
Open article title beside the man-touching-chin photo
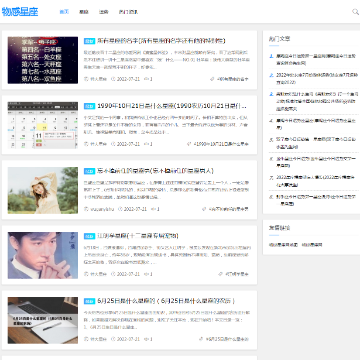[x=137, y=236]
